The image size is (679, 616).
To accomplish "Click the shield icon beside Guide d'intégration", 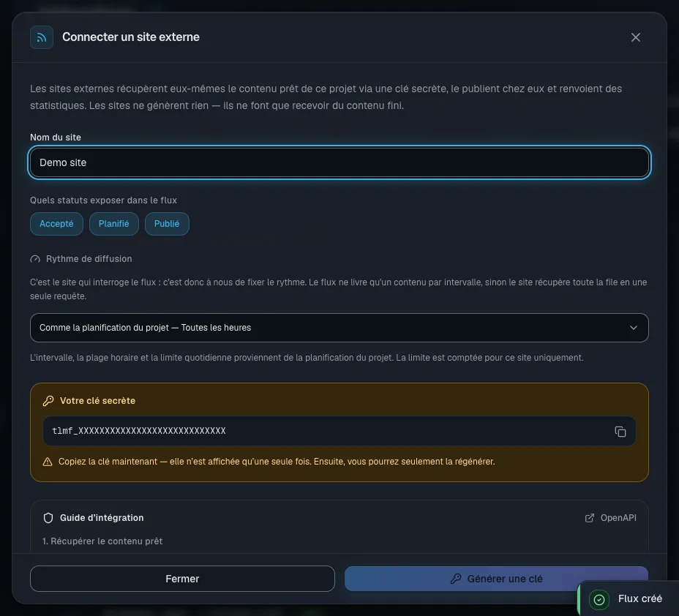I will pos(48,518).
